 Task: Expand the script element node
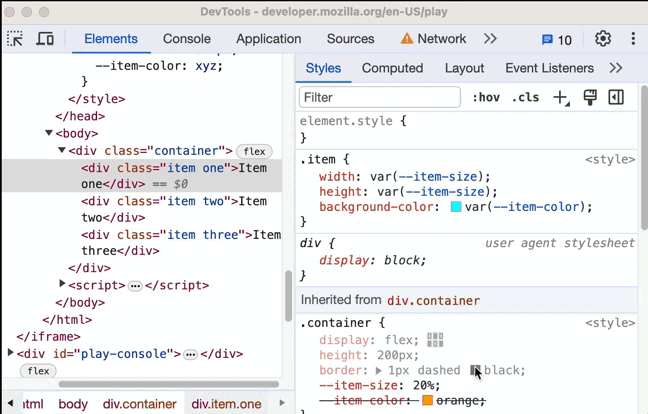(62, 283)
